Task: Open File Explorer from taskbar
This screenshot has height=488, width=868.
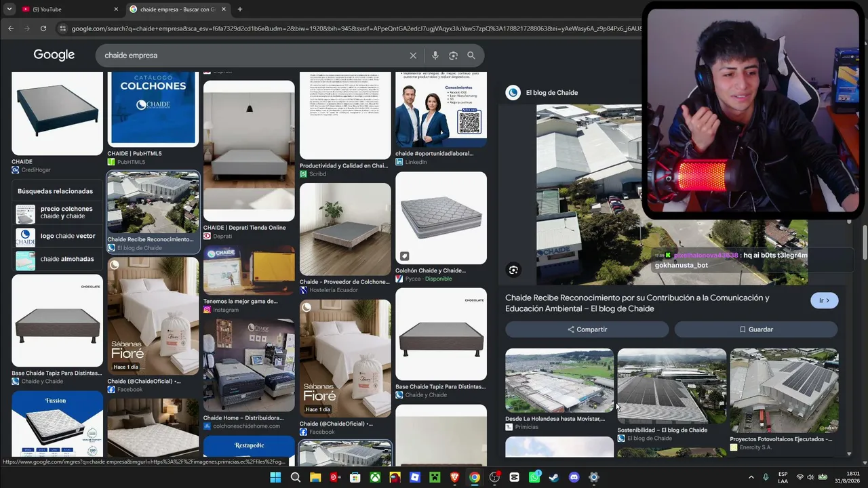Action: coord(315,477)
